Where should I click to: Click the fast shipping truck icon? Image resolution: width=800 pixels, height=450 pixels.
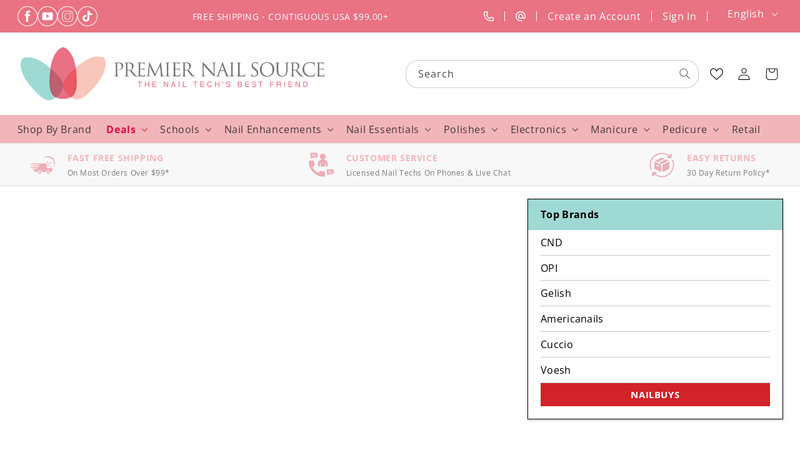(x=42, y=165)
